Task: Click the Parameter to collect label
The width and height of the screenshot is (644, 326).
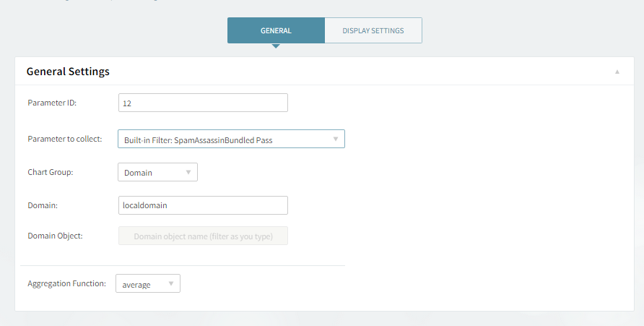Action: (x=64, y=139)
